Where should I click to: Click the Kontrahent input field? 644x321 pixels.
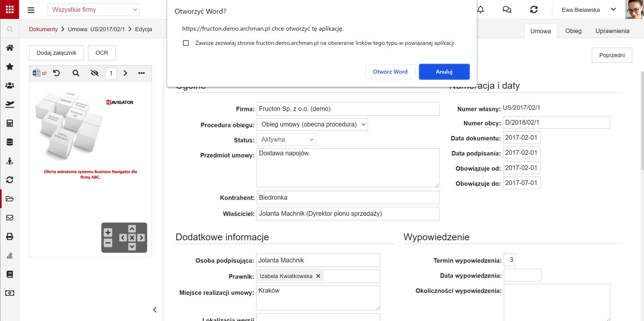[x=348, y=198]
